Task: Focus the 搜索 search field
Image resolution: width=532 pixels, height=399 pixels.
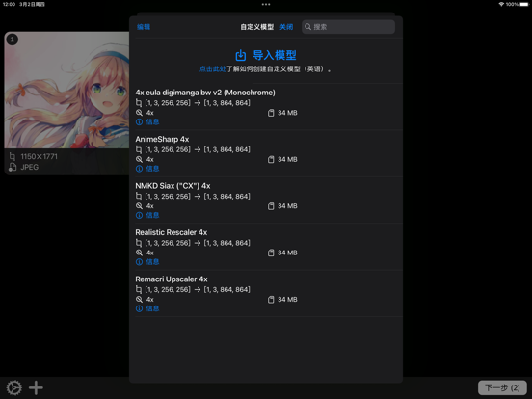Action: [x=348, y=27]
